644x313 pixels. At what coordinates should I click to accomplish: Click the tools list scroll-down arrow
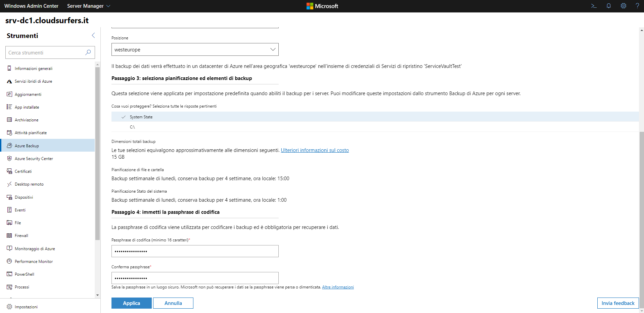97,295
